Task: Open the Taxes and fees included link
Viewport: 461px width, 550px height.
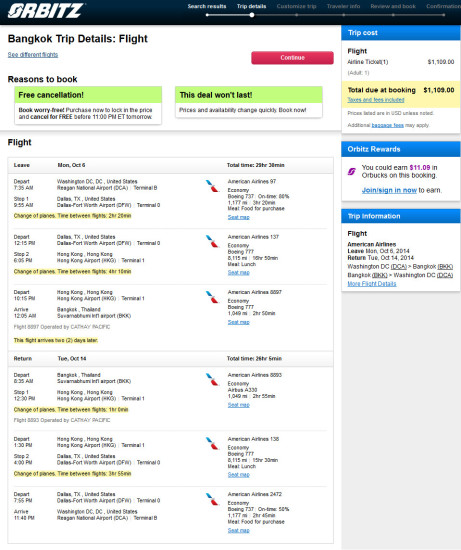Action: tap(376, 100)
